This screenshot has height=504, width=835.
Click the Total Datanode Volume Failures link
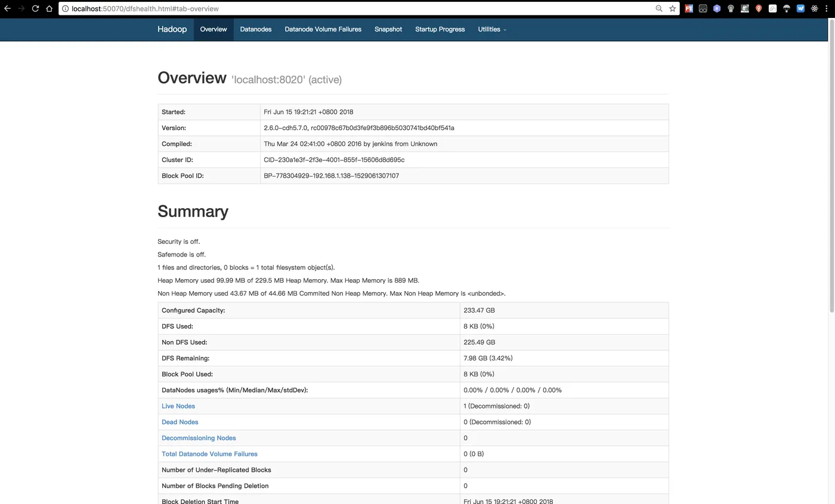209,454
